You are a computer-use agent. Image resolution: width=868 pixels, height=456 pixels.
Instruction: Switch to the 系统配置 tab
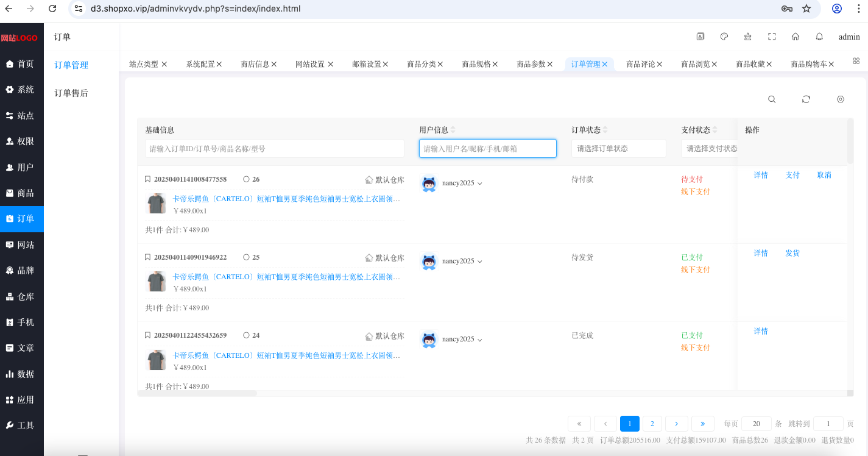[200, 64]
